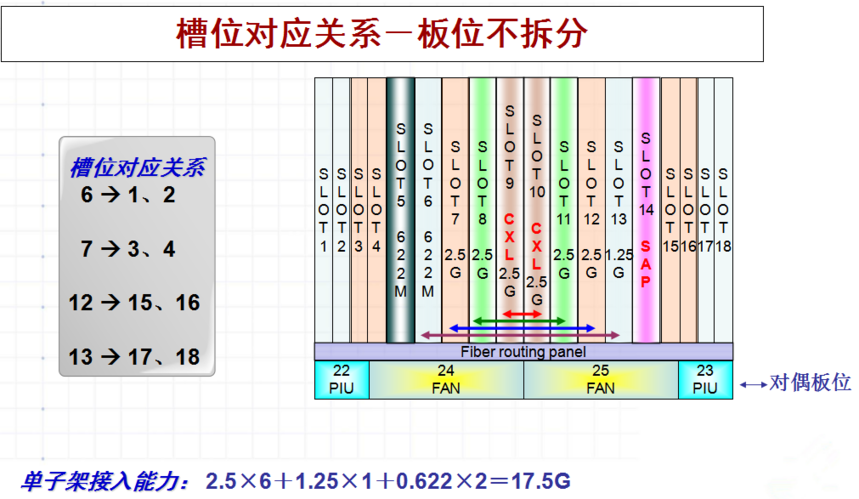Select the 槽位对应关系 heading in gray box
The height and width of the screenshot is (499, 859).
(x=138, y=168)
